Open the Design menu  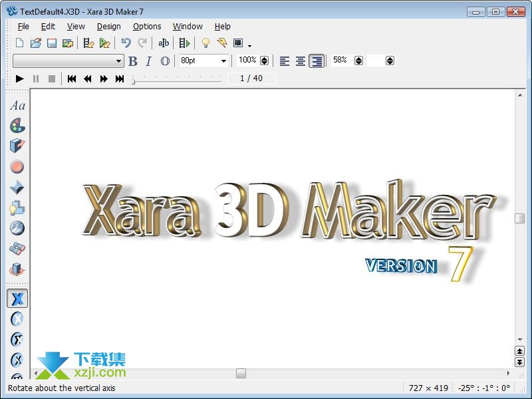pyautogui.click(x=108, y=27)
